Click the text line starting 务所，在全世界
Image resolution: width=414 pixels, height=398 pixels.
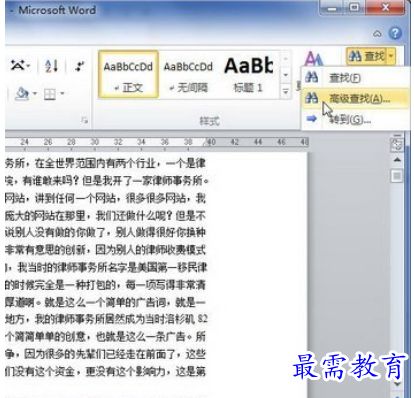click(x=106, y=163)
